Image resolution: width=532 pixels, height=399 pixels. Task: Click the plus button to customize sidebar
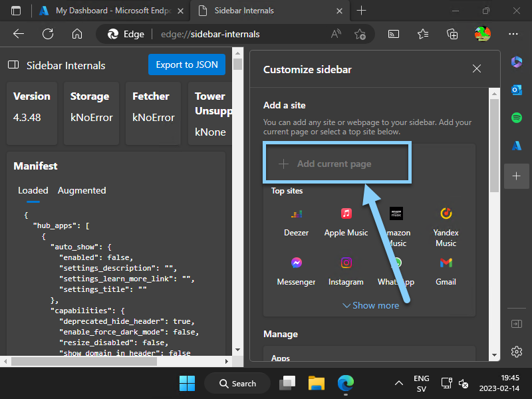click(517, 176)
